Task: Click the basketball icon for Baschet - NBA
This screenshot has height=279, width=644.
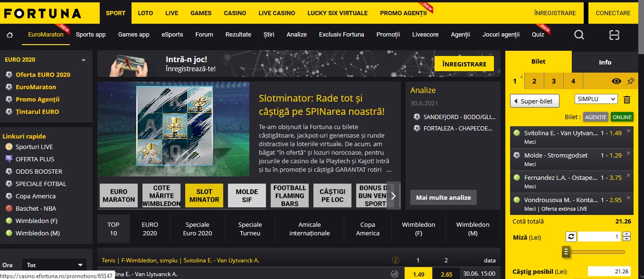Action: (x=9, y=208)
